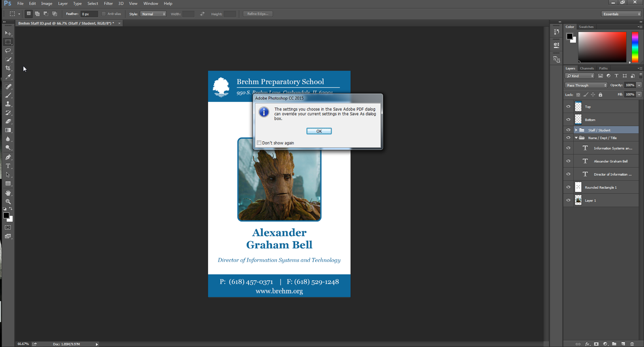Select the Zoom tool
Viewport: 644px width, 347px height.
(8, 202)
